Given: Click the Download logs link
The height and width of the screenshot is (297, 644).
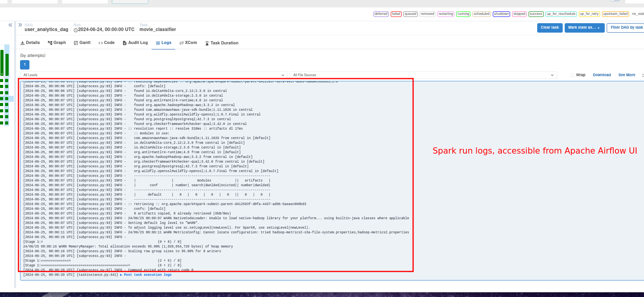Looking at the screenshot, I should [x=602, y=75].
